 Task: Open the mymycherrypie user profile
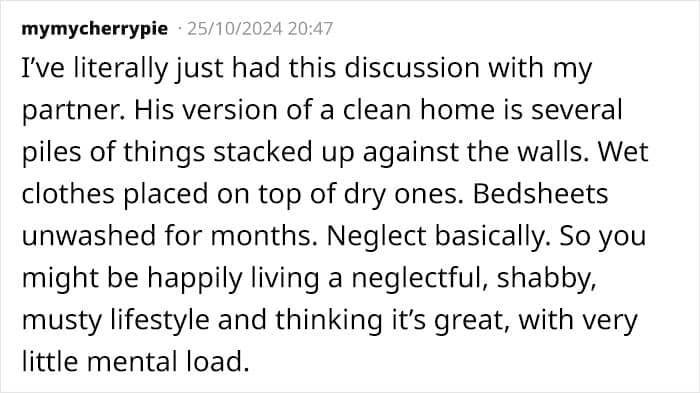point(95,29)
